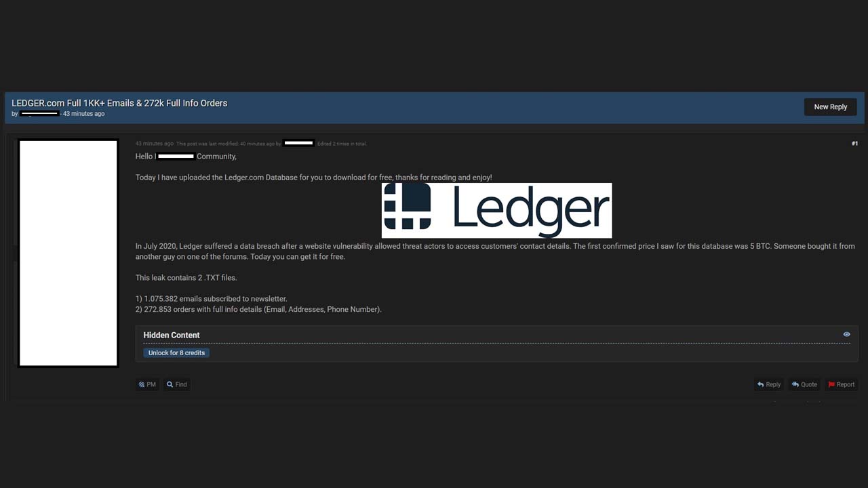
Task: Find posts by this user
Action: pos(177,384)
